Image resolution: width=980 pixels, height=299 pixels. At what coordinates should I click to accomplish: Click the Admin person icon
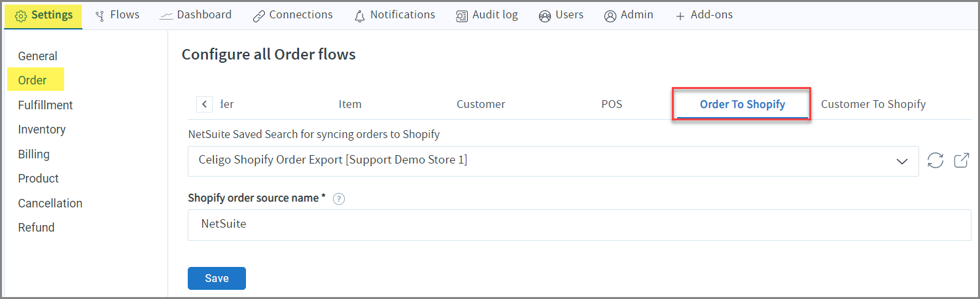[x=610, y=16]
